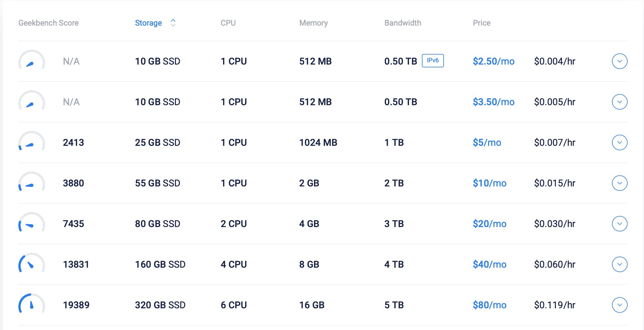Choose the $5/mo price link
Image resolution: width=644 pixels, height=330 pixels.
point(487,142)
